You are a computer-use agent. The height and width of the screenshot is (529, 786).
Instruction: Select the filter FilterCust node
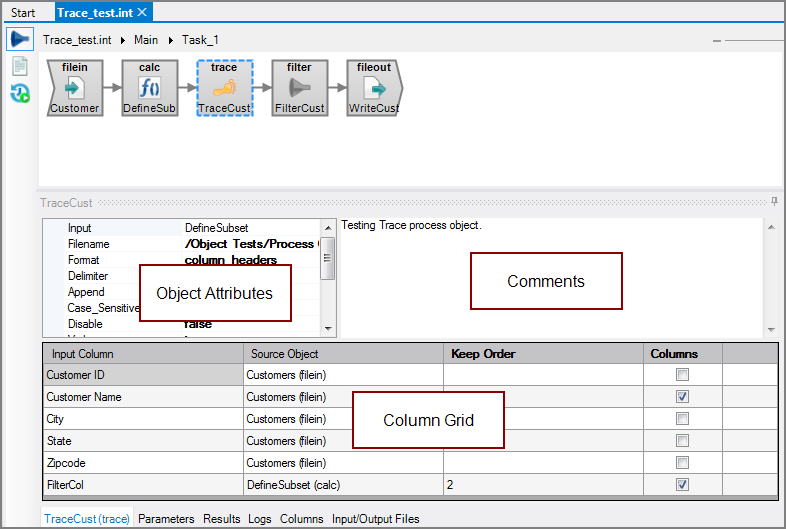300,88
